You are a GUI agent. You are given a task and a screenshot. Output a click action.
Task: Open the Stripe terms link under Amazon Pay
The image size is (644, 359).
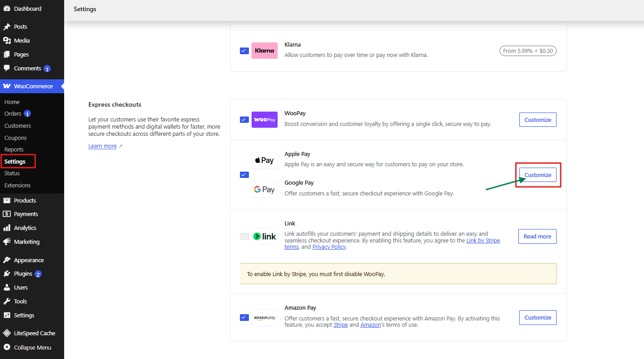[x=341, y=325]
